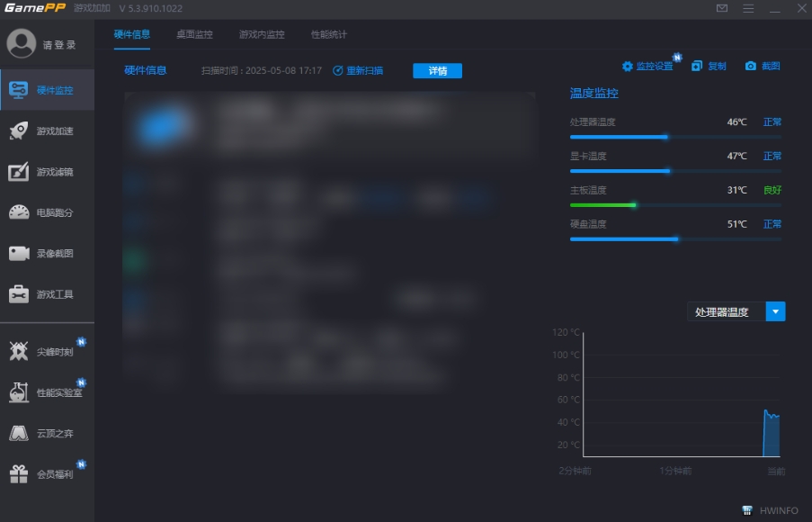The image size is (812, 522).
Task: Click the blue 详情 details button
Action: pyautogui.click(x=438, y=70)
